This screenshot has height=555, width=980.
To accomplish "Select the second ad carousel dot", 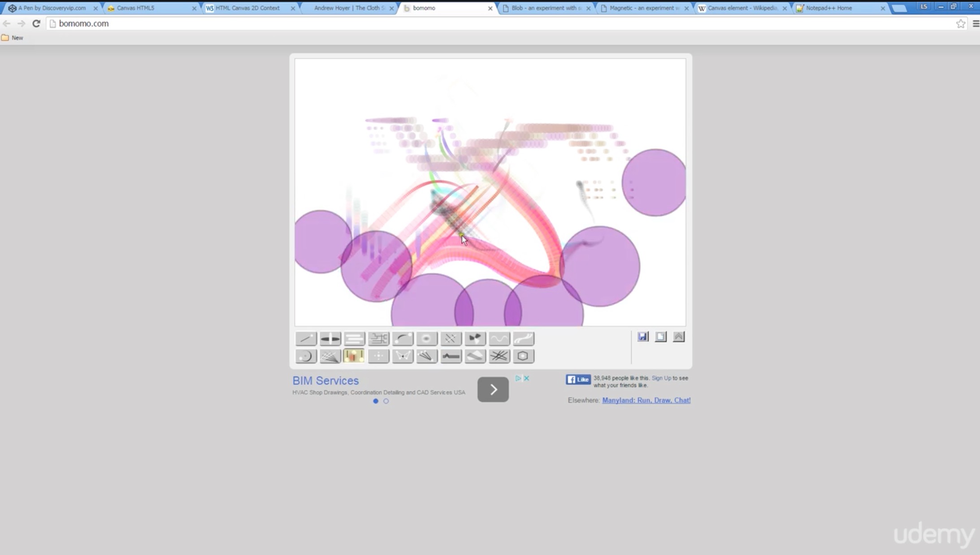I will pyautogui.click(x=386, y=401).
